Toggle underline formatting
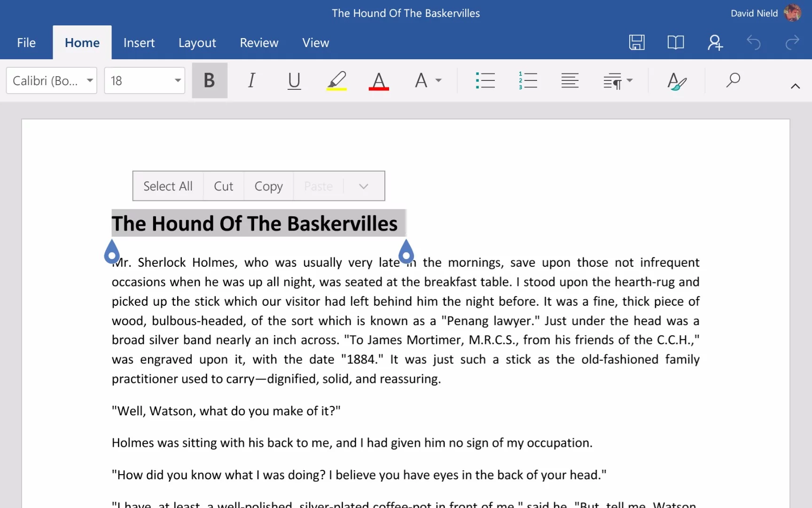 294,80
